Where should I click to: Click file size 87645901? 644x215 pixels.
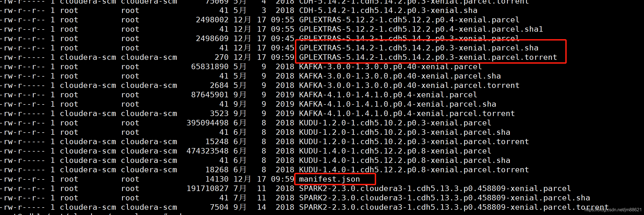[210, 95]
